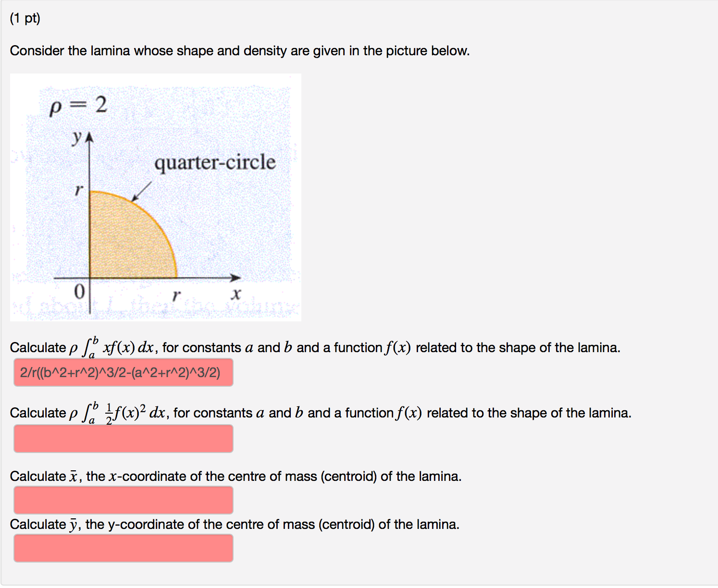Click the x-axis arrow in the figure

234,277
